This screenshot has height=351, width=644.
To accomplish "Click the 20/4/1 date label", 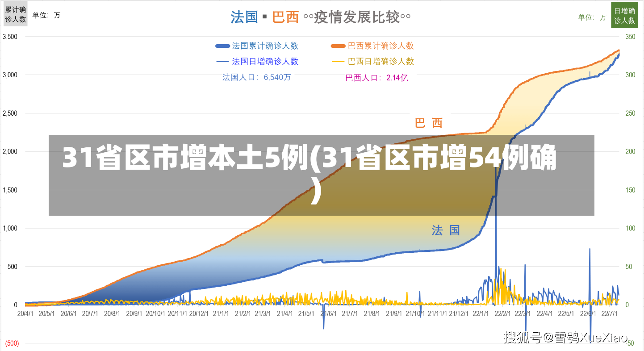I will [25, 313].
